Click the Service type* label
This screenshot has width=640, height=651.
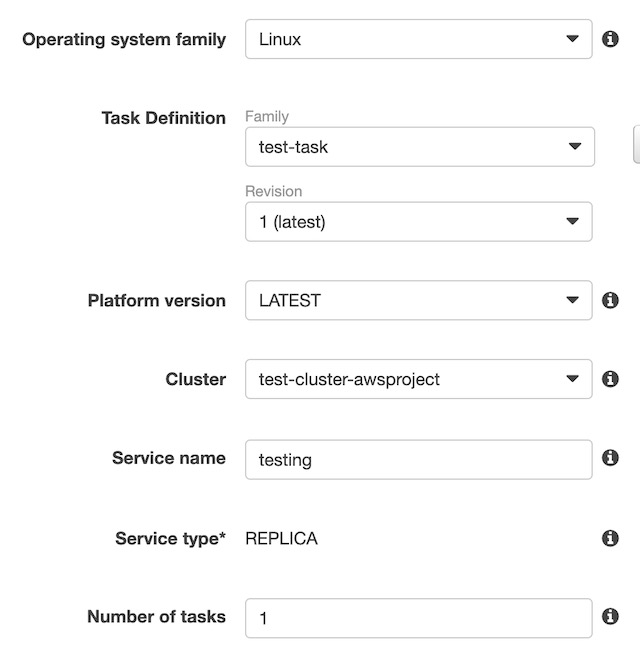tap(170, 539)
